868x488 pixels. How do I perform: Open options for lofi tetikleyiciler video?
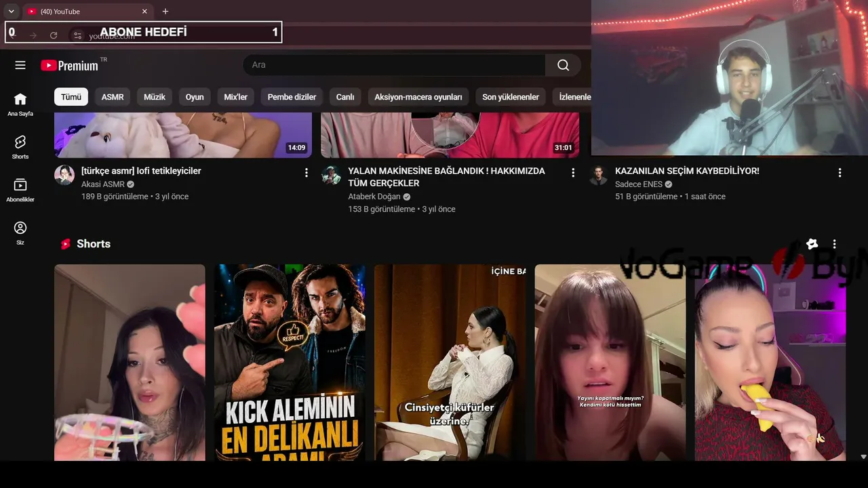(x=307, y=173)
